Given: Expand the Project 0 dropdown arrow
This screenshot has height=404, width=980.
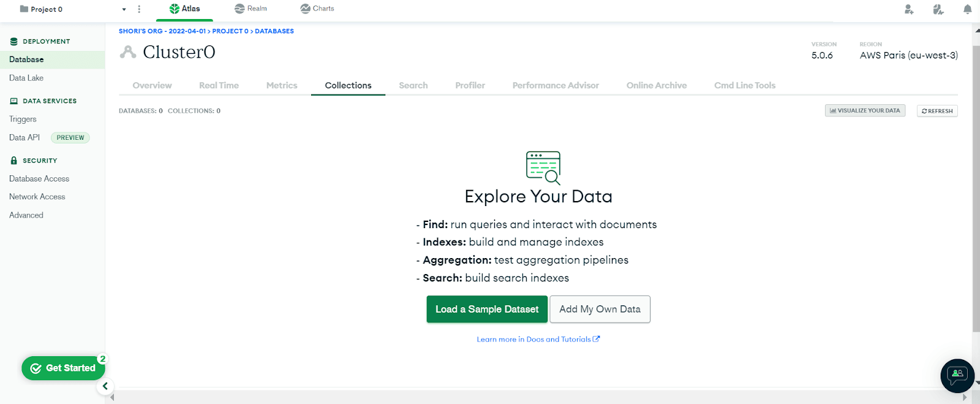Looking at the screenshot, I should [x=124, y=9].
